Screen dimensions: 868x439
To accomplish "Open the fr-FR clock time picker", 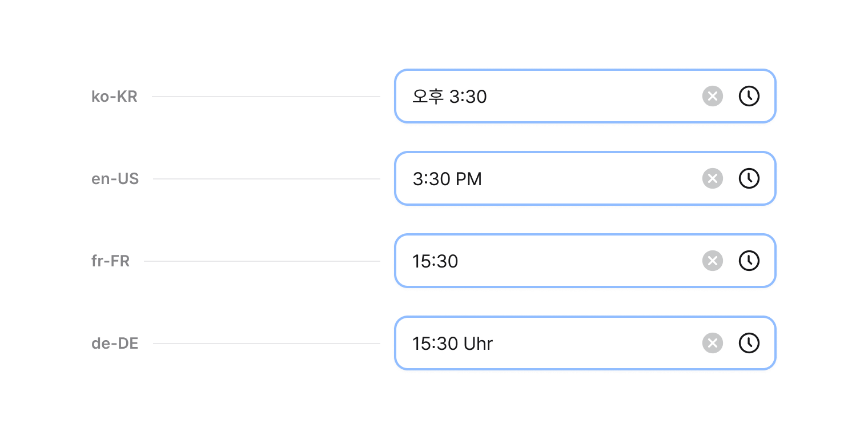I will coord(749,261).
